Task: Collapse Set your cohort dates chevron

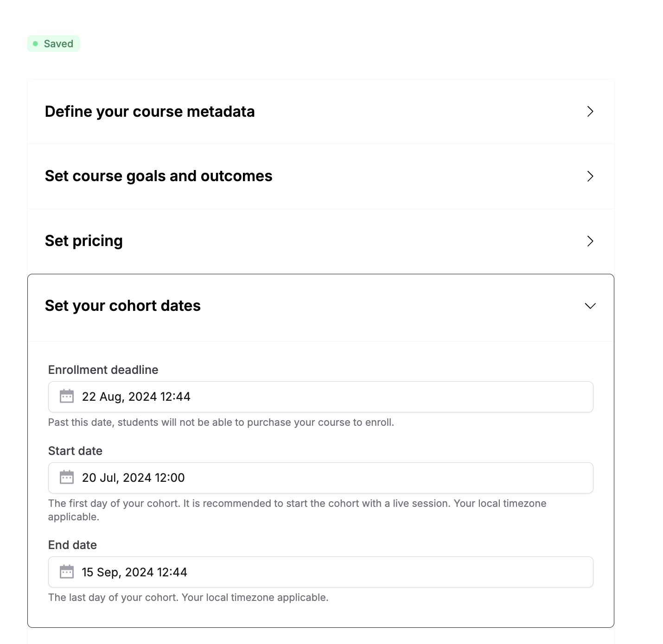Action: (590, 306)
